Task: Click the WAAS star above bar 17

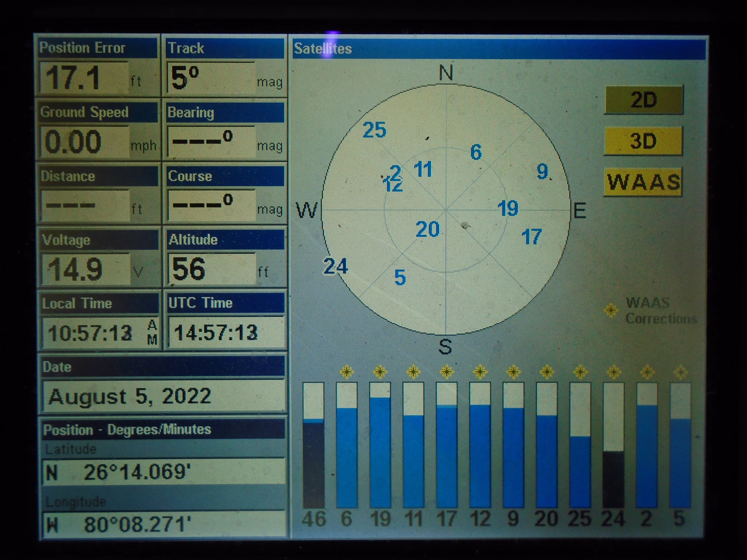Action: click(447, 372)
